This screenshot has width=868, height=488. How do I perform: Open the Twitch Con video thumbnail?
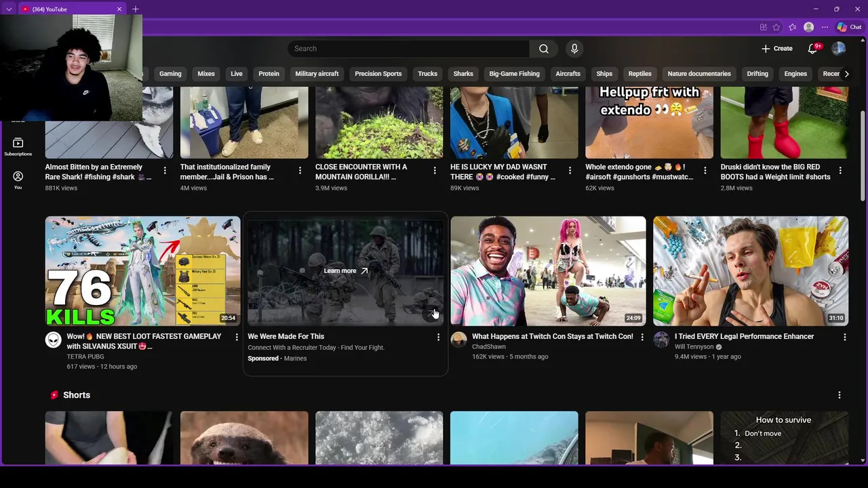tap(548, 271)
